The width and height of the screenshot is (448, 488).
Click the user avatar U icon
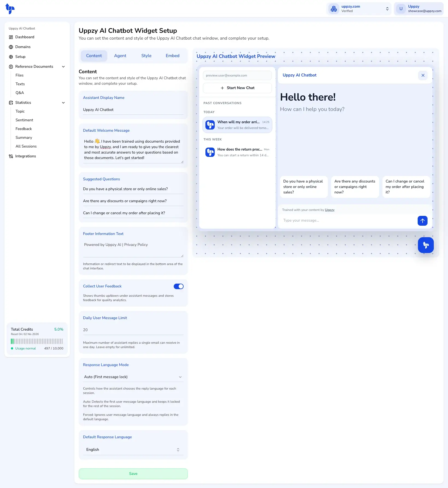pos(401,9)
